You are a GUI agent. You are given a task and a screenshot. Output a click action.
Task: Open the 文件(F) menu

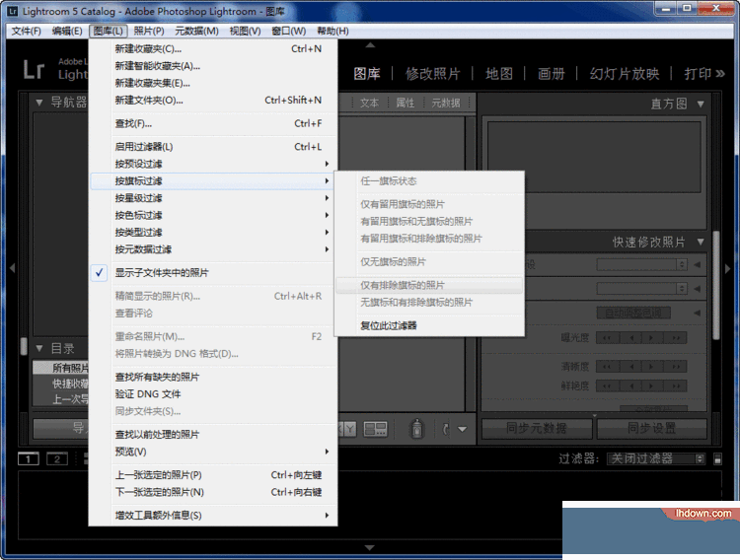[x=27, y=32]
